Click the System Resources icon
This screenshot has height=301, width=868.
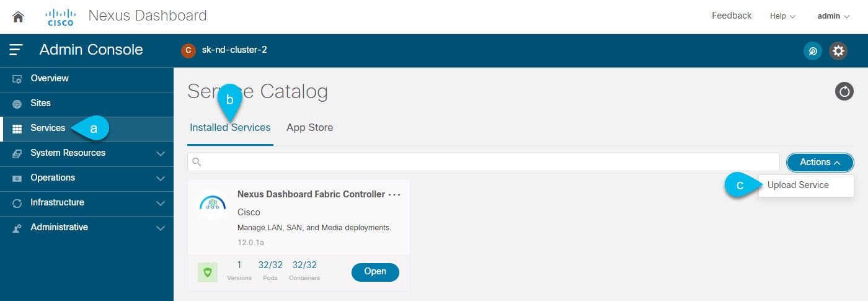pos(17,153)
